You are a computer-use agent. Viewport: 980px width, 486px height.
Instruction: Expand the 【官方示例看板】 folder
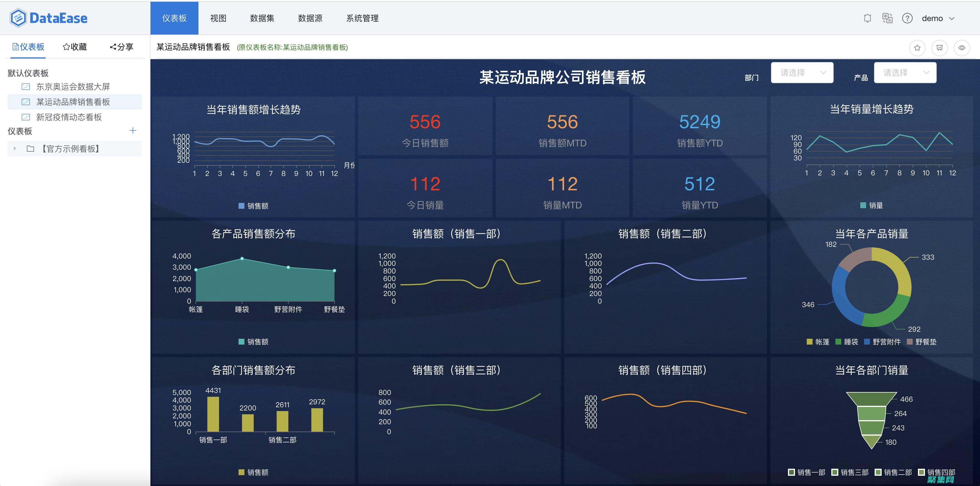pyautogui.click(x=15, y=149)
